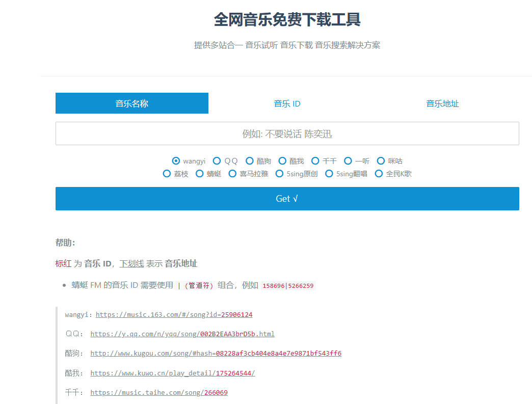
Task: Select the wangyi radio button
Action: pos(176,161)
